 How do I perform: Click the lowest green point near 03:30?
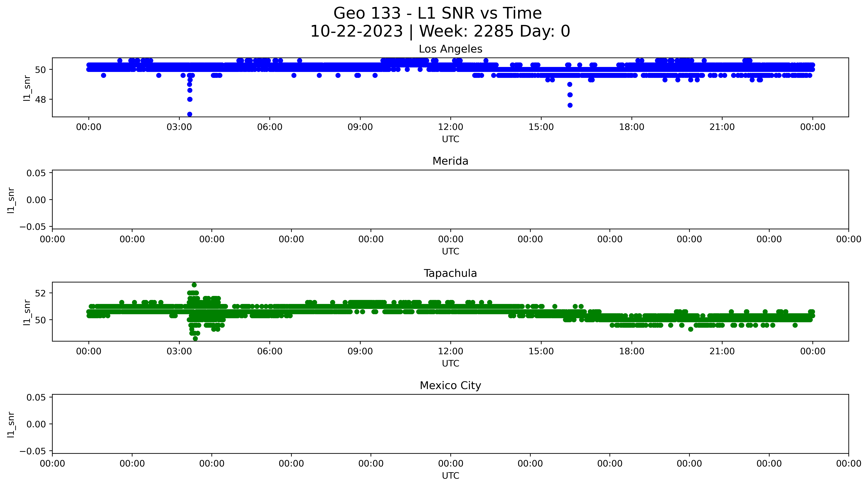pyautogui.click(x=195, y=338)
